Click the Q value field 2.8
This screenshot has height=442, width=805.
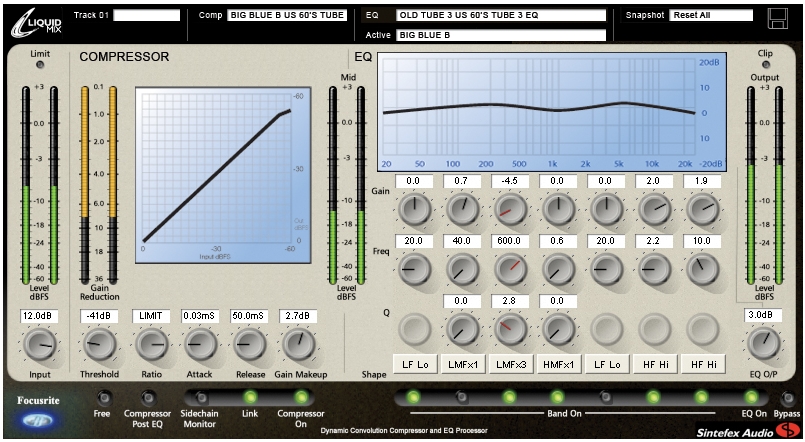tap(510, 301)
